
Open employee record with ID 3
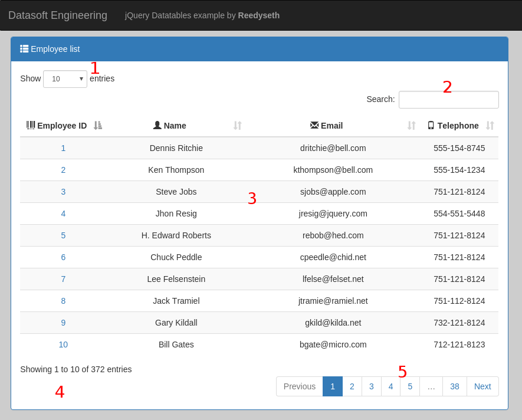pyautogui.click(x=63, y=192)
